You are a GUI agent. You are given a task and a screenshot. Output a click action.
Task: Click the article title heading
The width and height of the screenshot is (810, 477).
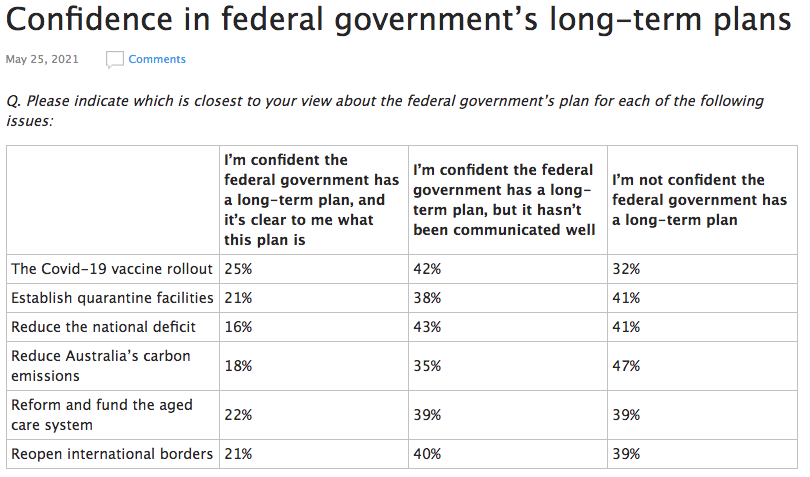point(399,22)
